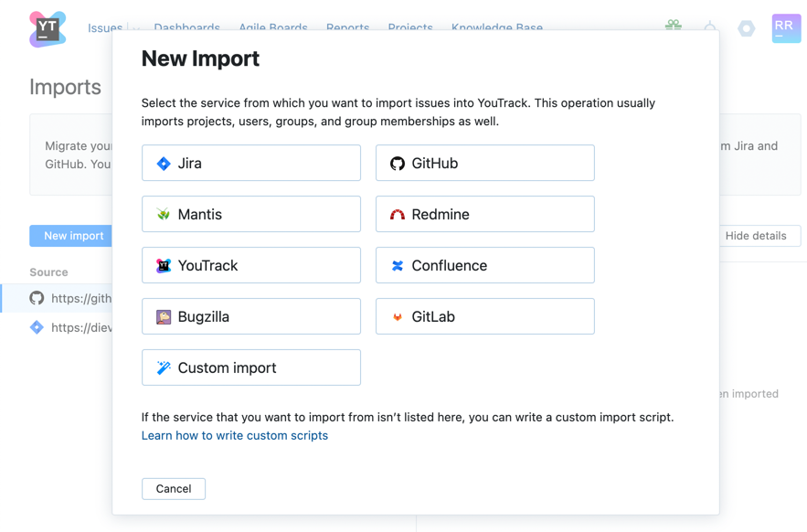This screenshot has width=807, height=532.
Task: Open the RR user avatar menu
Action: [785, 28]
